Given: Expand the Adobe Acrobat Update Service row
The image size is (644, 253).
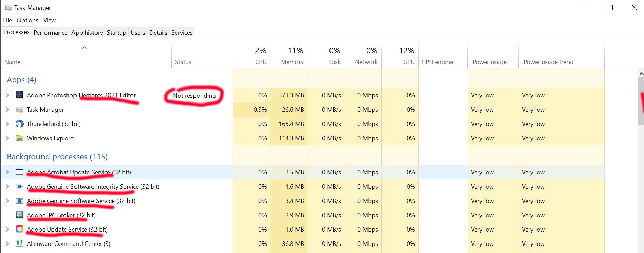Looking at the screenshot, I should pyautogui.click(x=7, y=172).
